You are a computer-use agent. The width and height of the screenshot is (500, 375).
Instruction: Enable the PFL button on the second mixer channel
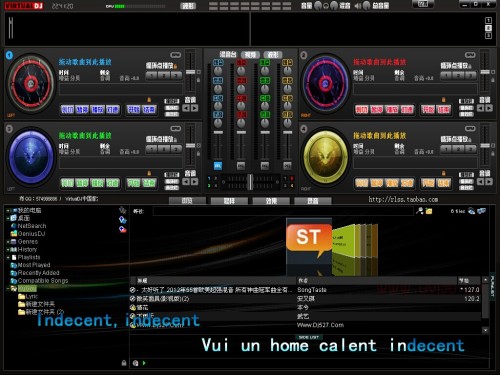click(x=241, y=166)
